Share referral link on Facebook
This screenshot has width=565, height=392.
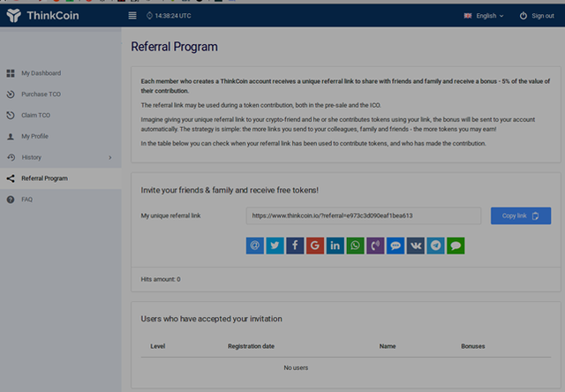pyautogui.click(x=295, y=245)
